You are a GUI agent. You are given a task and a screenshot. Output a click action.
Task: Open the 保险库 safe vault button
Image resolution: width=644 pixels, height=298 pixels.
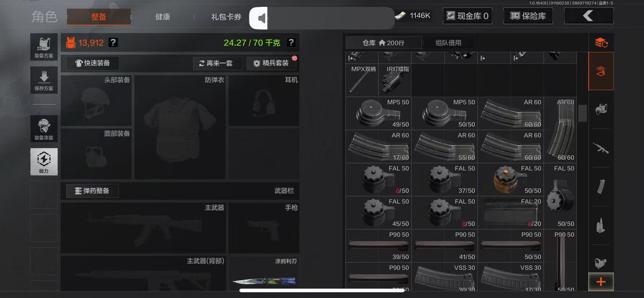point(528,16)
